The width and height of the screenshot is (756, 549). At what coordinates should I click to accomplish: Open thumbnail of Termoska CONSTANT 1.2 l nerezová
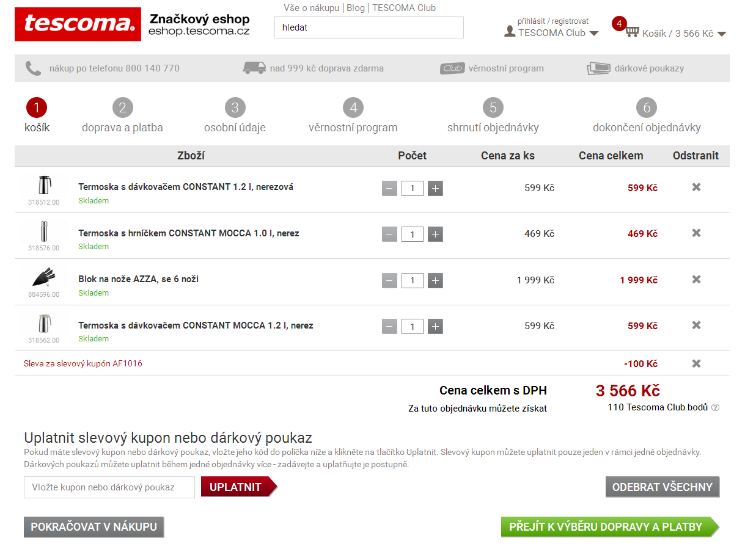pyautogui.click(x=44, y=185)
